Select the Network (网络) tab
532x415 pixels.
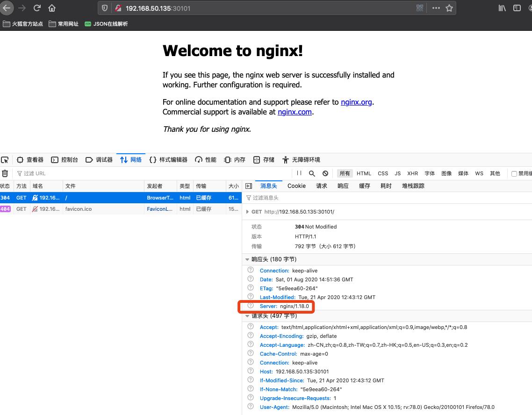point(131,160)
